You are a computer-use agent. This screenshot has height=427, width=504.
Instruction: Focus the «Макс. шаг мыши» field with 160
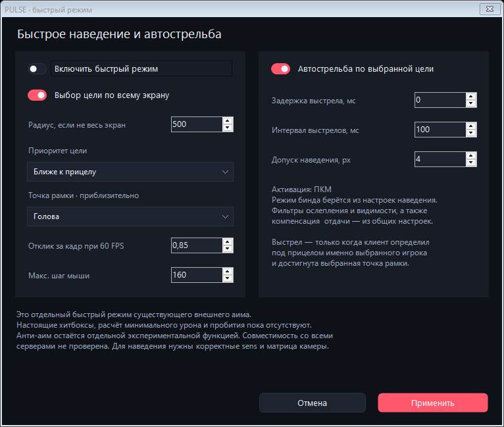pyautogui.click(x=197, y=275)
